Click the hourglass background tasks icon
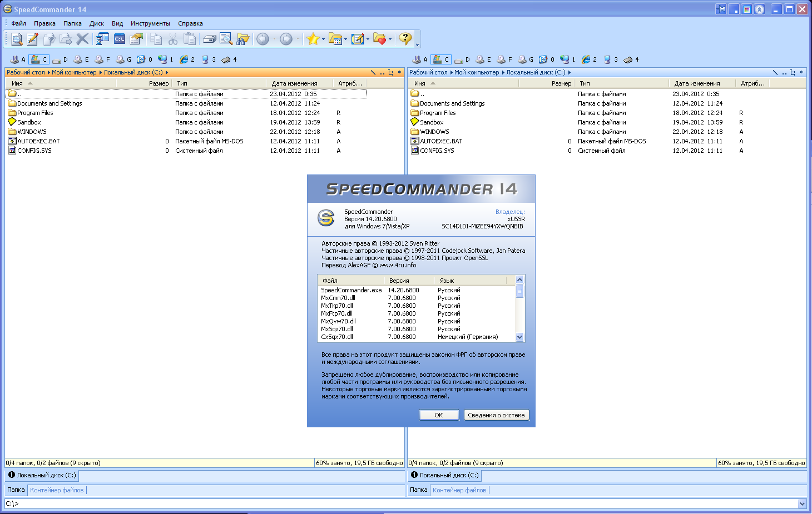Viewport: 812px width, 514px height. point(102,39)
